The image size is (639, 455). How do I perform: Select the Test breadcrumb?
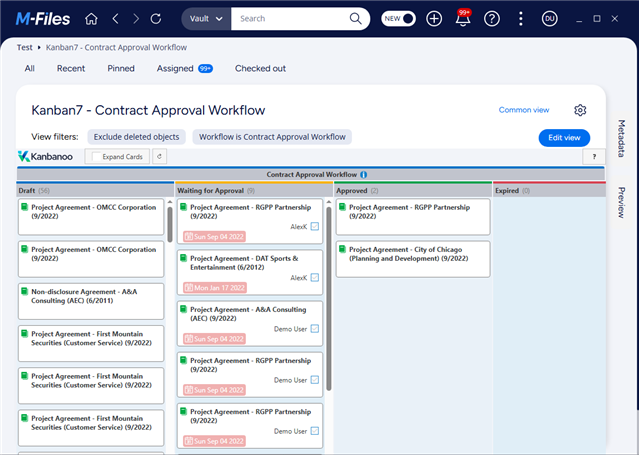coord(24,47)
